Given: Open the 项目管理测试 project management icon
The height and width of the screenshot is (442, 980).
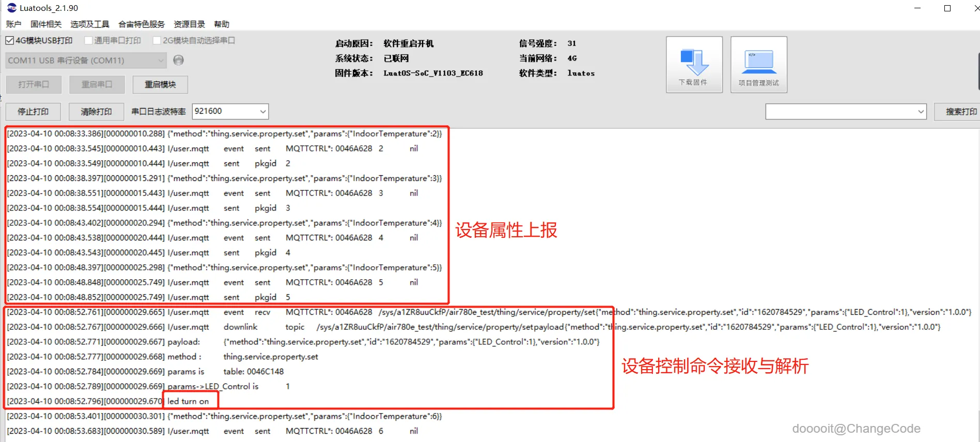Looking at the screenshot, I should [x=758, y=64].
